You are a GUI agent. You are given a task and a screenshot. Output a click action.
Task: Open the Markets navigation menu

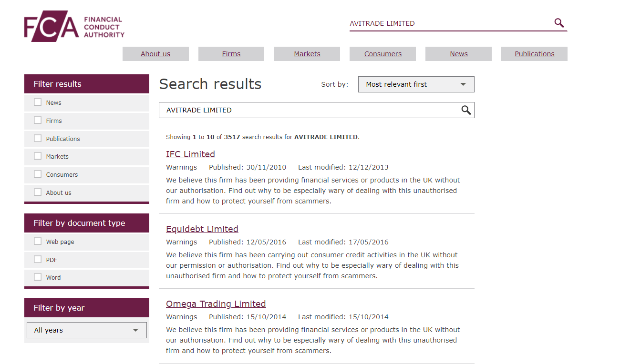[307, 54]
